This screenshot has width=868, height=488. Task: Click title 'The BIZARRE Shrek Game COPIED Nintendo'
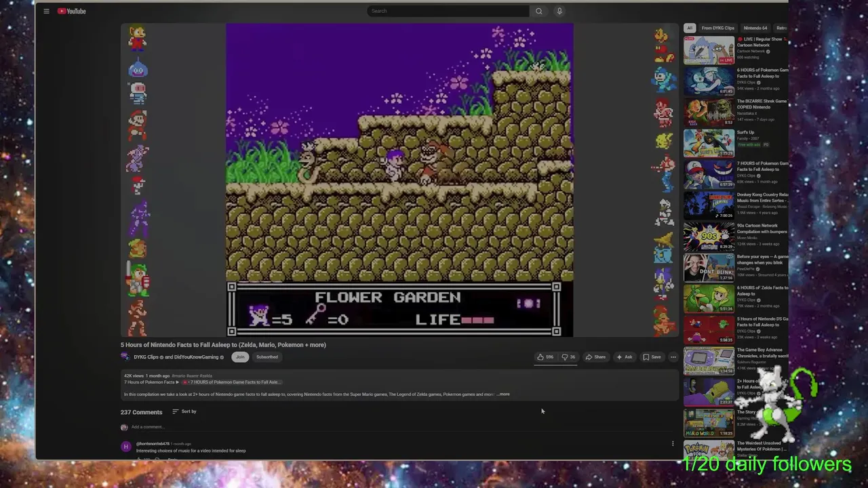tap(762, 104)
